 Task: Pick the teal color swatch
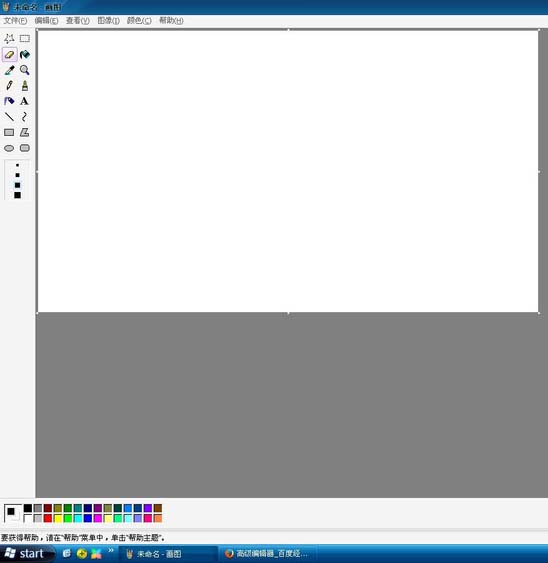click(78, 508)
